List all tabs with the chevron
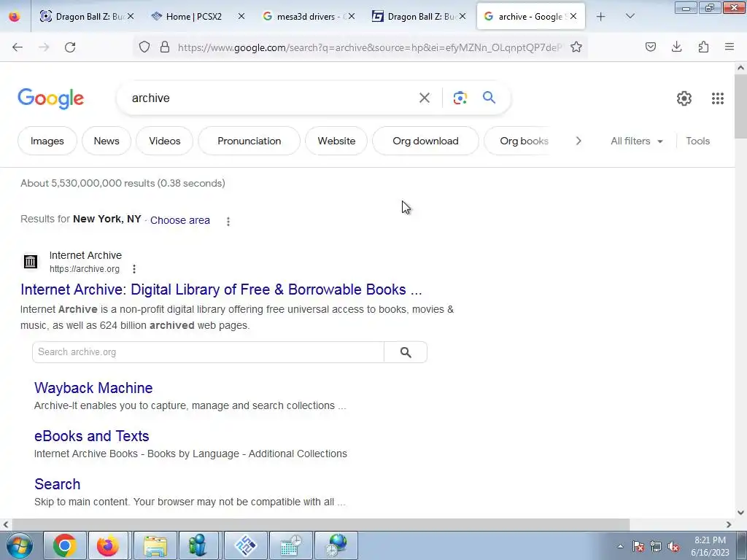 pyautogui.click(x=630, y=17)
